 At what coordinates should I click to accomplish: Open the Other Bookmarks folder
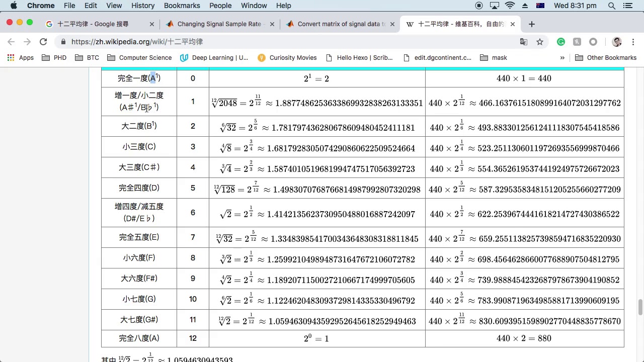point(606,58)
